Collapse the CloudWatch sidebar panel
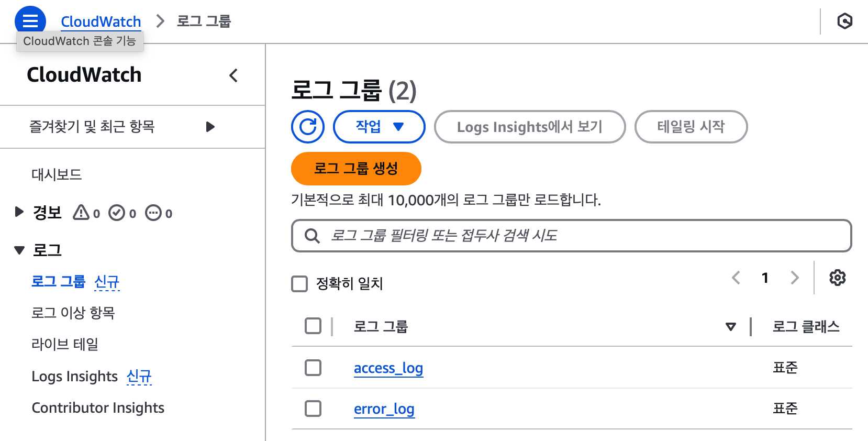Viewport: 868px width, 441px height. pyautogui.click(x=233, y=75)
